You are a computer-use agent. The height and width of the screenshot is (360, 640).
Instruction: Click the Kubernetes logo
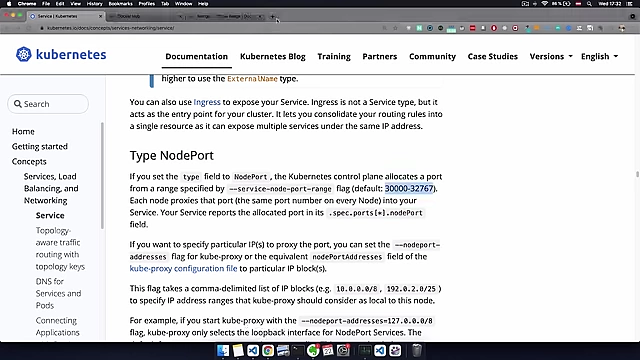pyautogui.click(x=61, y=54)
